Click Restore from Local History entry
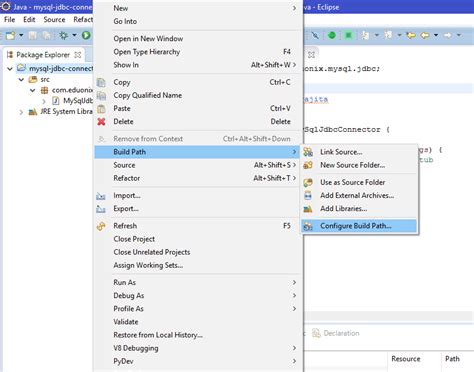The width and height of the screenshot is (474, 372). (197, 335)
